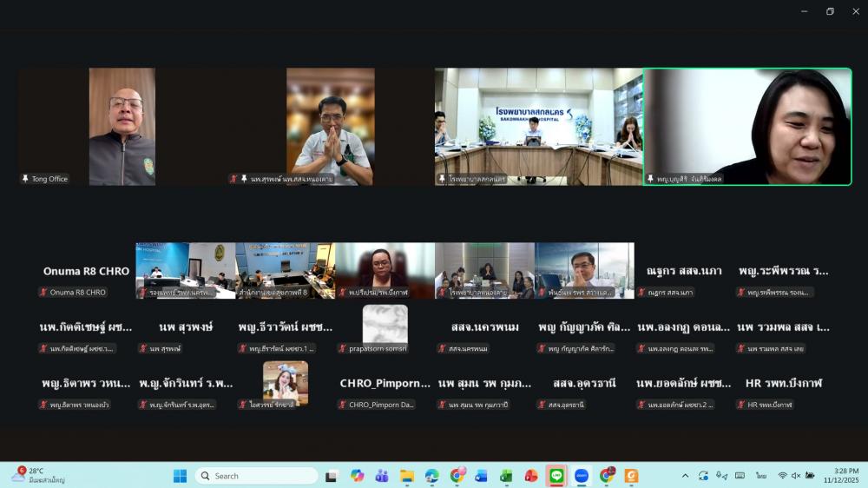Click muted mic icon beside Onuma R8 CHRO label
The width and height of the screenshot is (868, 488).
pyautogui.click(x=43, y=293)
